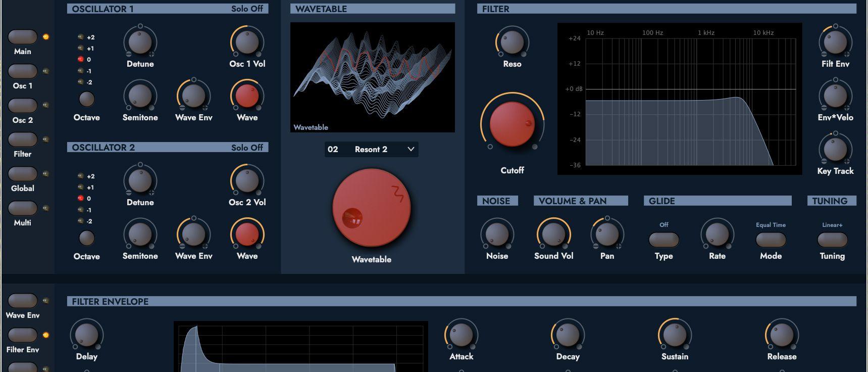Toggle the Linear+ Tuning button
The image size is (868, 372).
coord(832,240)
